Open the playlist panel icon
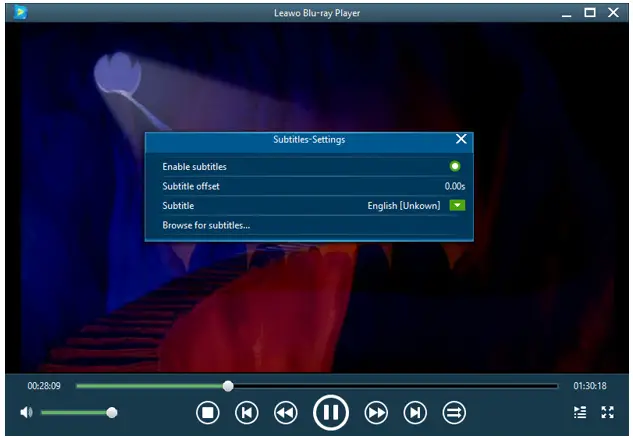 tap(580, 412)
